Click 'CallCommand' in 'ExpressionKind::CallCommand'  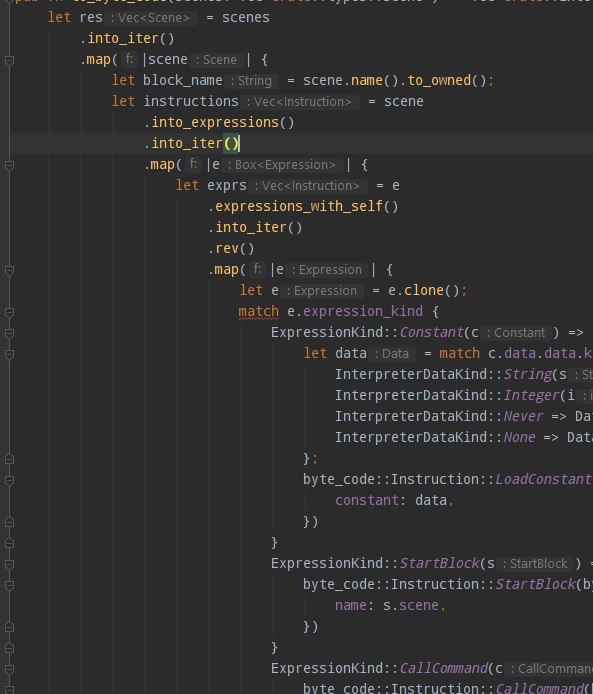pos(444,668)
